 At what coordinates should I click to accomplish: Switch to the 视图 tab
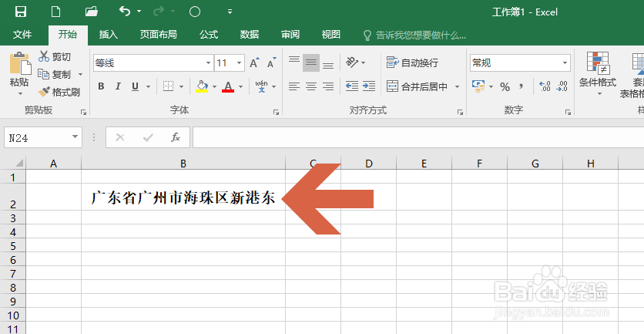[331, 35]
